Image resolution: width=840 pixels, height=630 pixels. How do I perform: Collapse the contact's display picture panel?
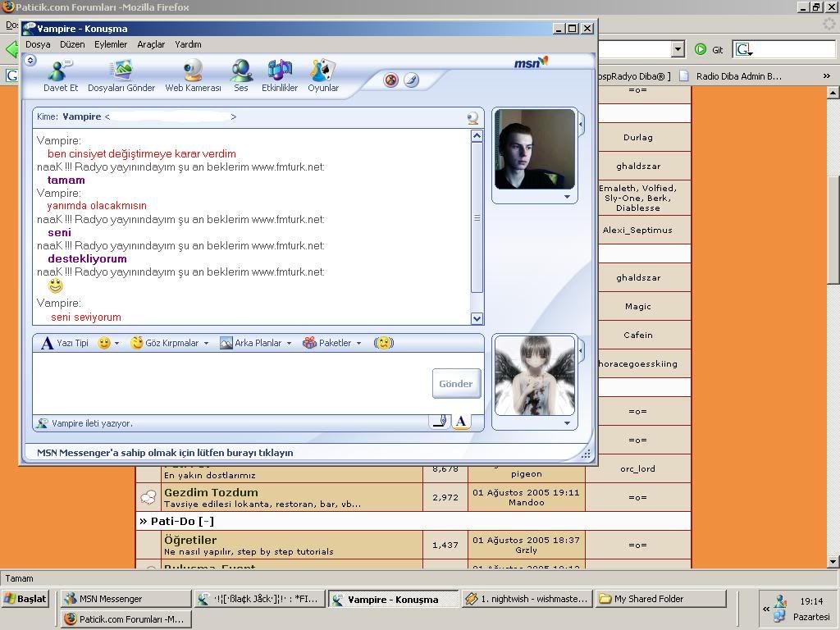tap(581, 125)
